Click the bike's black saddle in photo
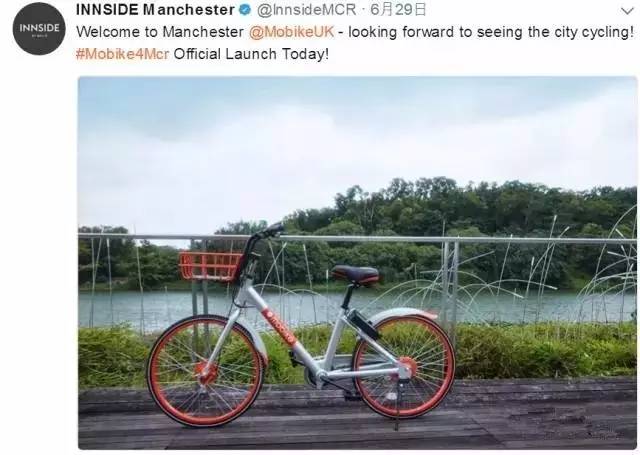 coord(355,275)
